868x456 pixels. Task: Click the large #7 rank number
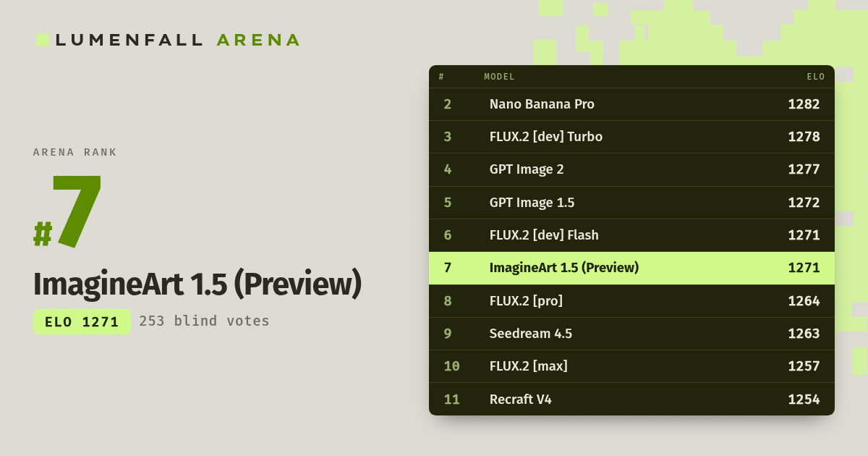coord(68,213)
